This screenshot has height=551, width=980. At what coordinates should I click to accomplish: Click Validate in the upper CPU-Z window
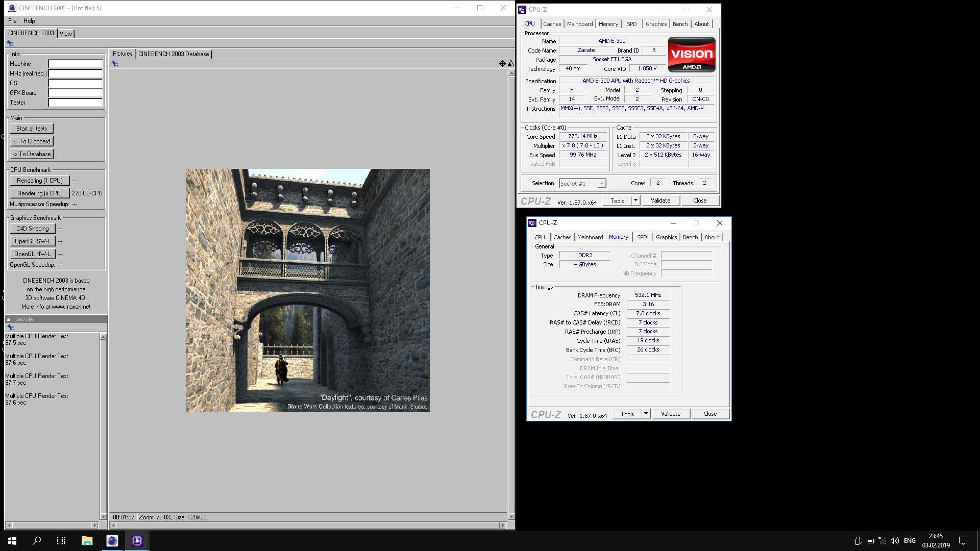tap(660, 201)
